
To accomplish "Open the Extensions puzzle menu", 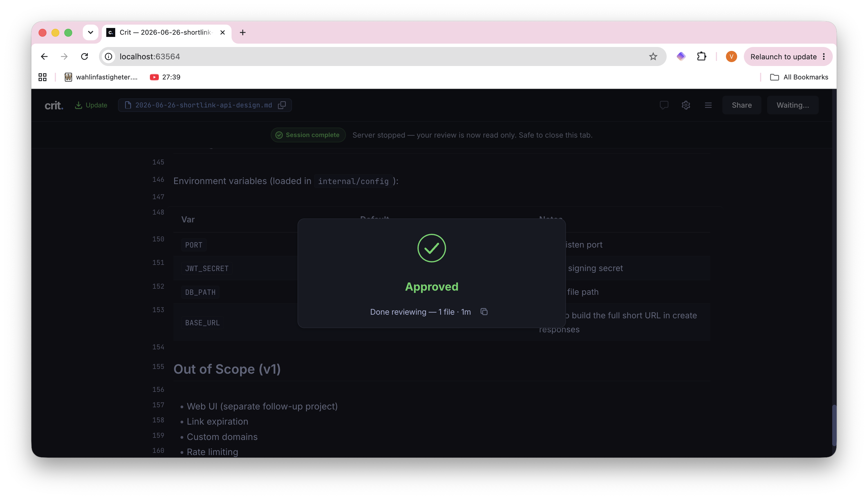I will coord(702,57).
